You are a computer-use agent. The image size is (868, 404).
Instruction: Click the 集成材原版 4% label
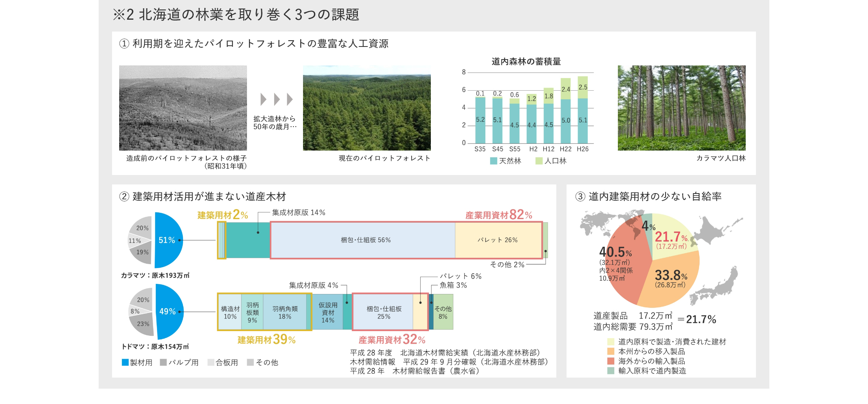[x=314, y=285]
